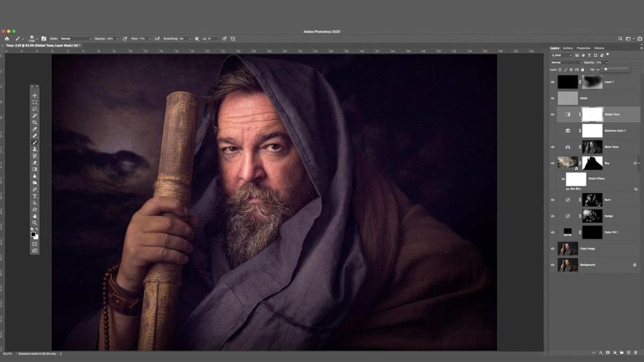Click the foreground color swatch
The width and height of the screenshot is (644, 362).
pyautogui.click(x=34, y=234)
